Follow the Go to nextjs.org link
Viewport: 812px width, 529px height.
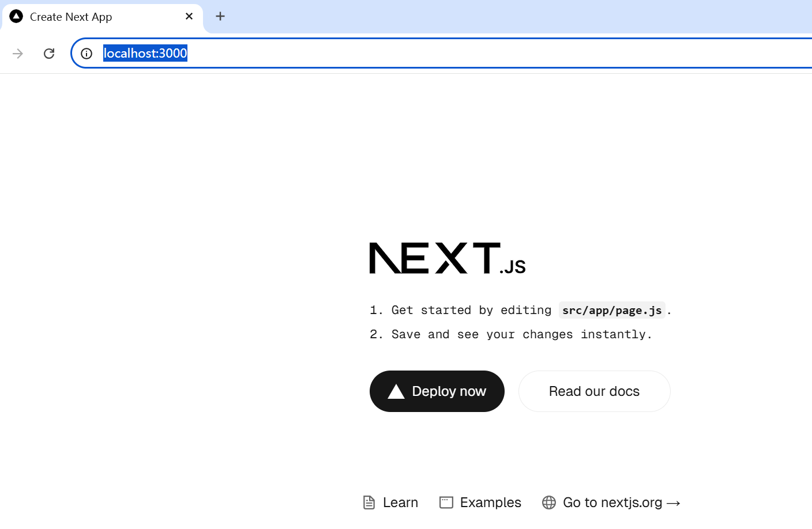[x=611, y=502]
